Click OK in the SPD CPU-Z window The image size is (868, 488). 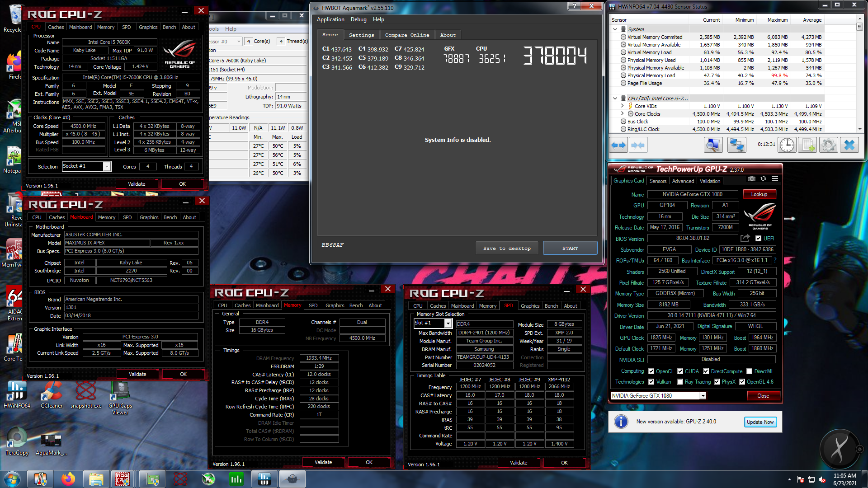[x=564, y=463]
